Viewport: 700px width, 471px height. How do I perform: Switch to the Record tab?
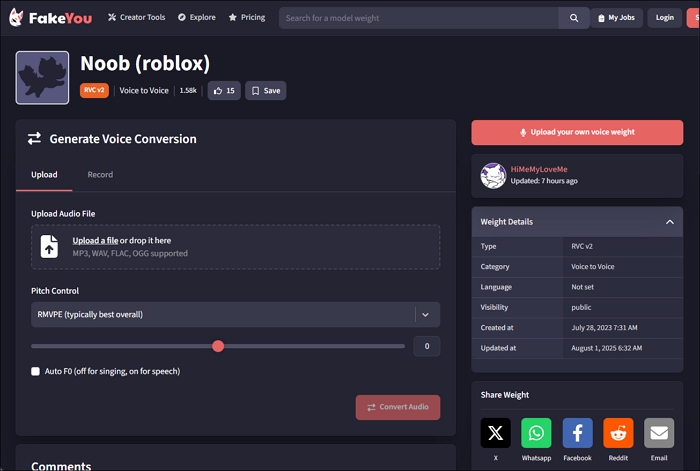point(100,175)
